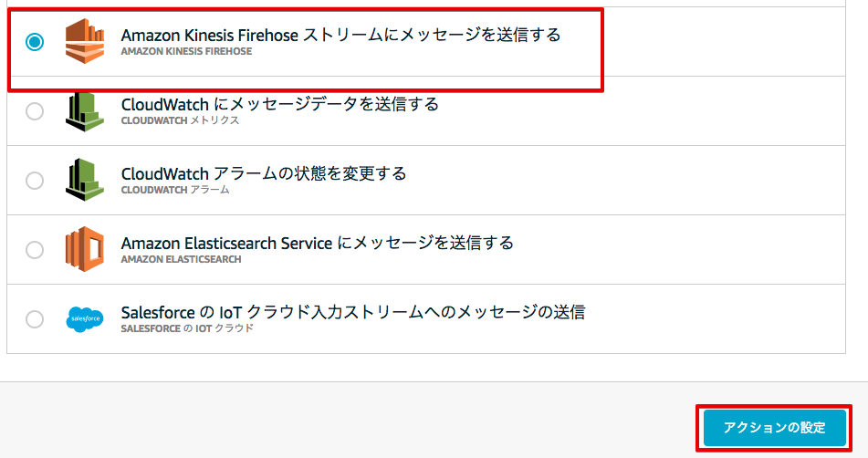Click the アクションの設定 button
This screenshot has height=458, width=868.
click(775, 428)
